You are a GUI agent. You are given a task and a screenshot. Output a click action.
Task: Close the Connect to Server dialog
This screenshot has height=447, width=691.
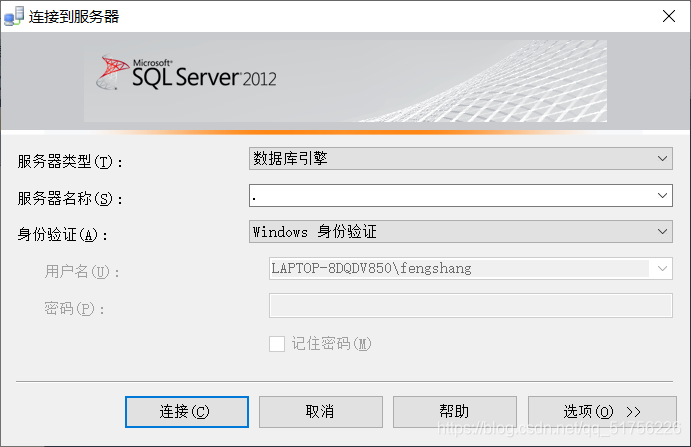669,16
